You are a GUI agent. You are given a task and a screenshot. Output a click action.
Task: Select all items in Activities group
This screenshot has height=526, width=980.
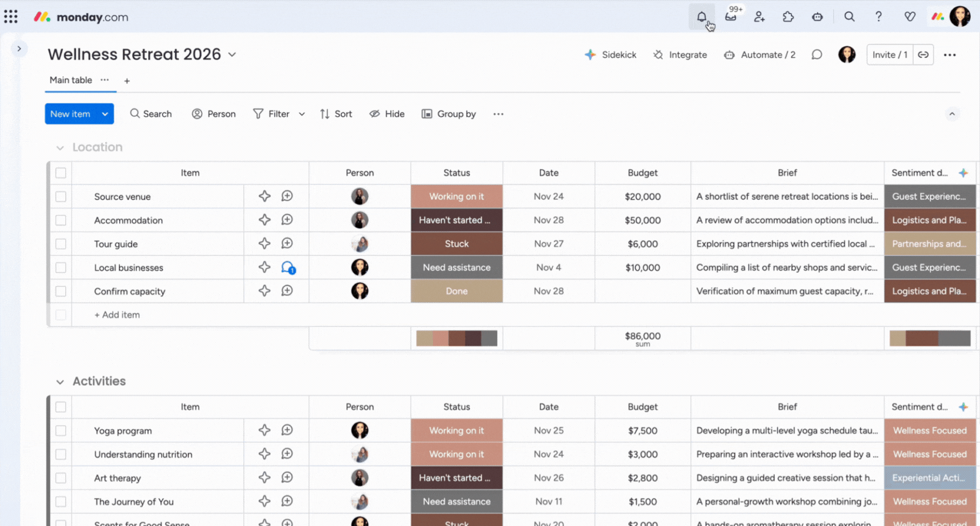pyautogui.click(x=61, y=407)
